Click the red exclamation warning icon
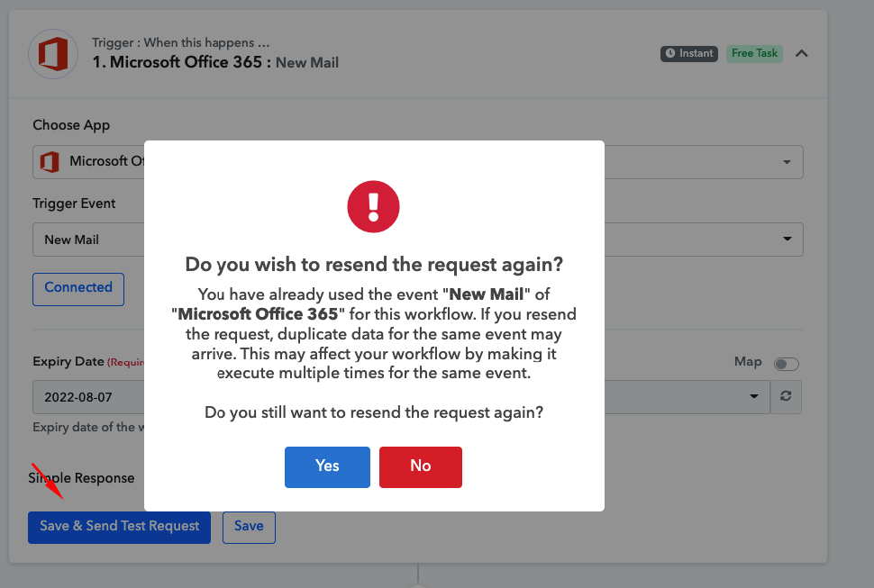The image size is (874, 588). [373, 206]
